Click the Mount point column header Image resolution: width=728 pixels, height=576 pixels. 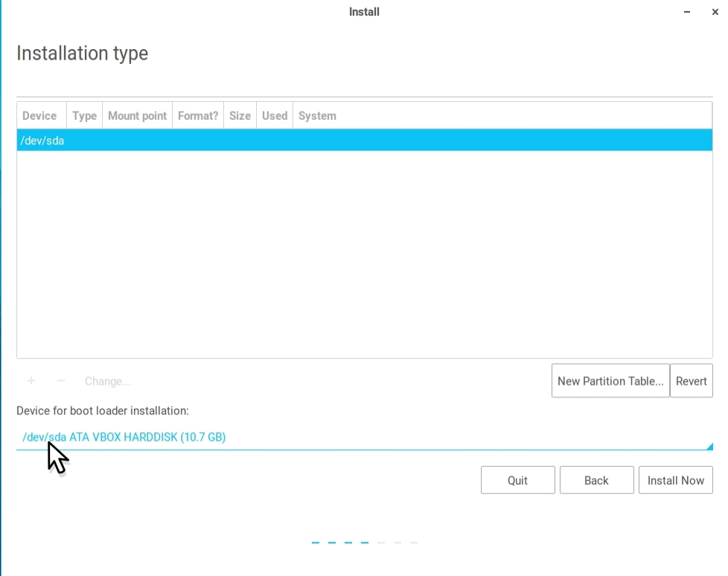pyautogui.click(x=137, y=116)
